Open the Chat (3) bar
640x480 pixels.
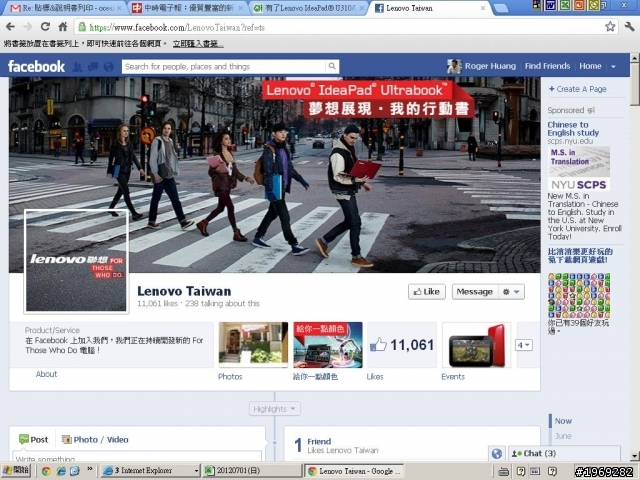coord(564,453)
